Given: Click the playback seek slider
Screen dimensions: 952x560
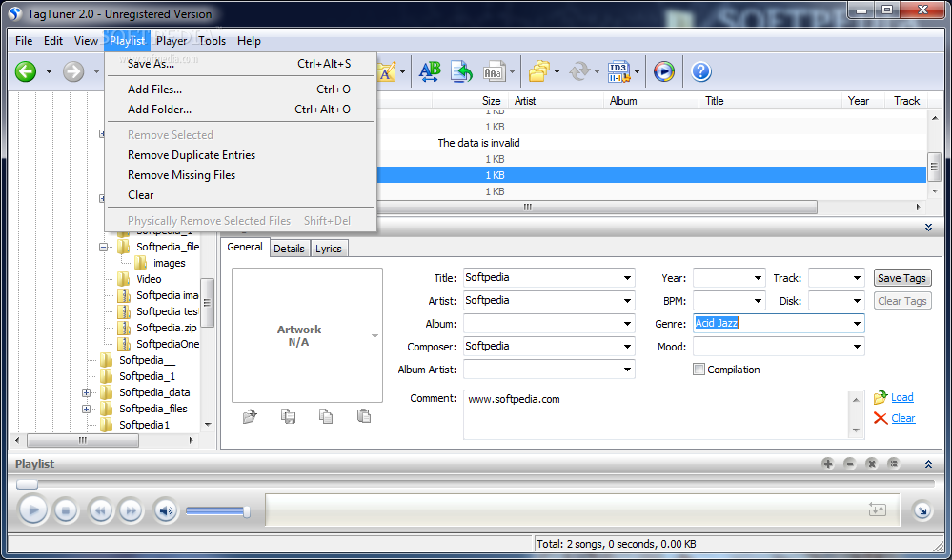Looking at the screenshot, I should (x=476, y=484).
